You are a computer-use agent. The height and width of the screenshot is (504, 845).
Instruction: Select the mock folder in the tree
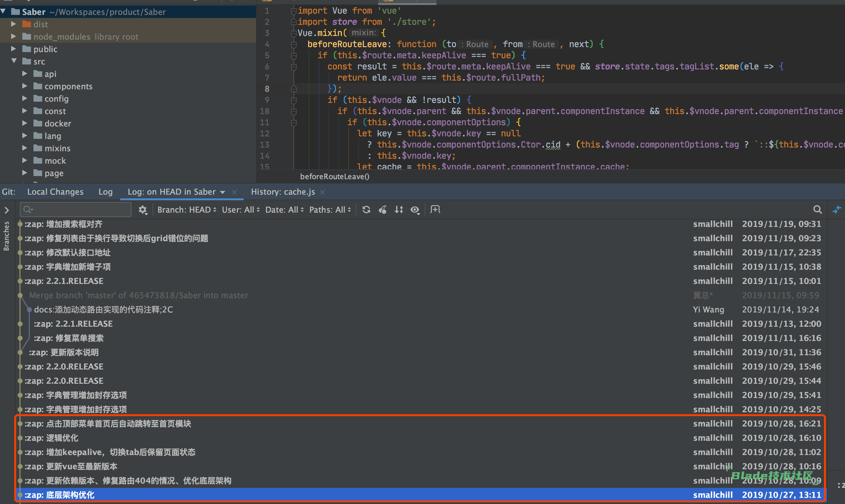click(55, 161)
